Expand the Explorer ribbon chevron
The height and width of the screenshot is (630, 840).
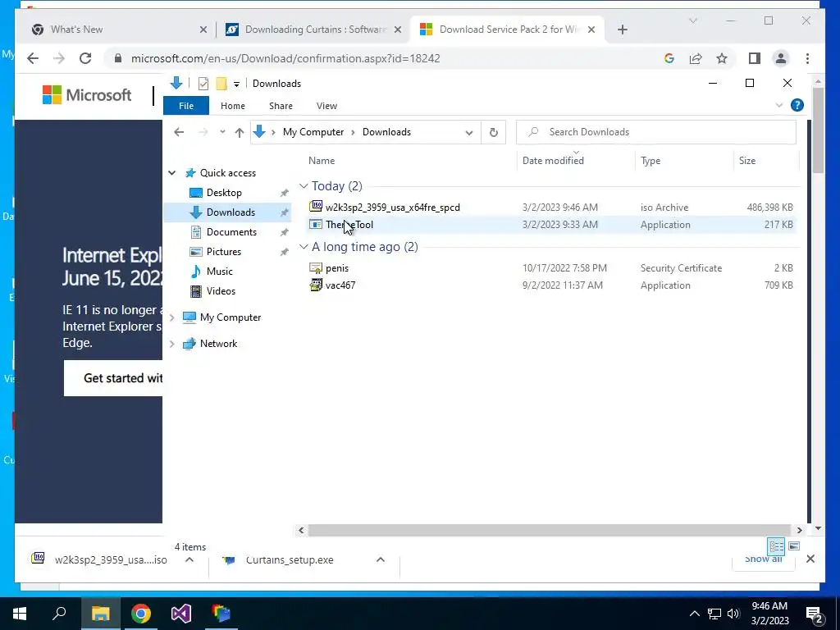779,106
